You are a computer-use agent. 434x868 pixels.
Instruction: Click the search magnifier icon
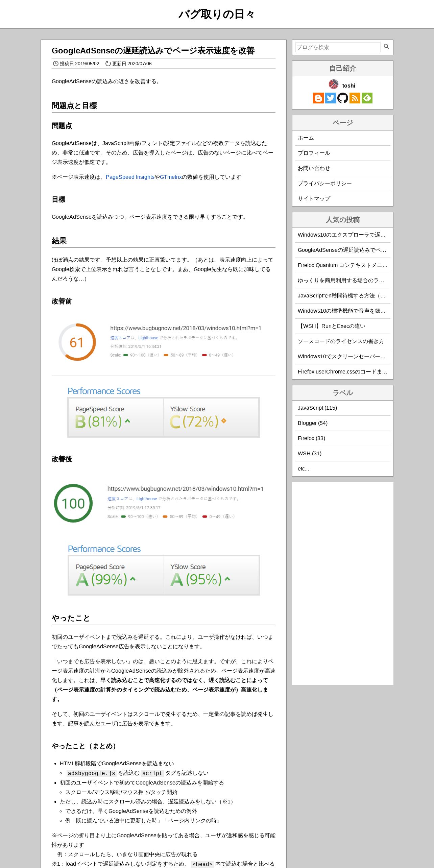click(x=386, y=47)
